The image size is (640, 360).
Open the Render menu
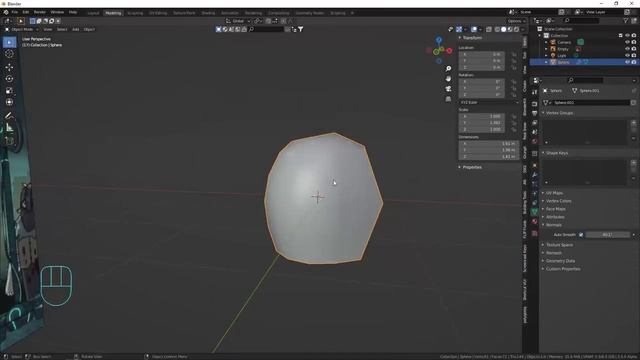pyautogui.click(x=40, y=12)
